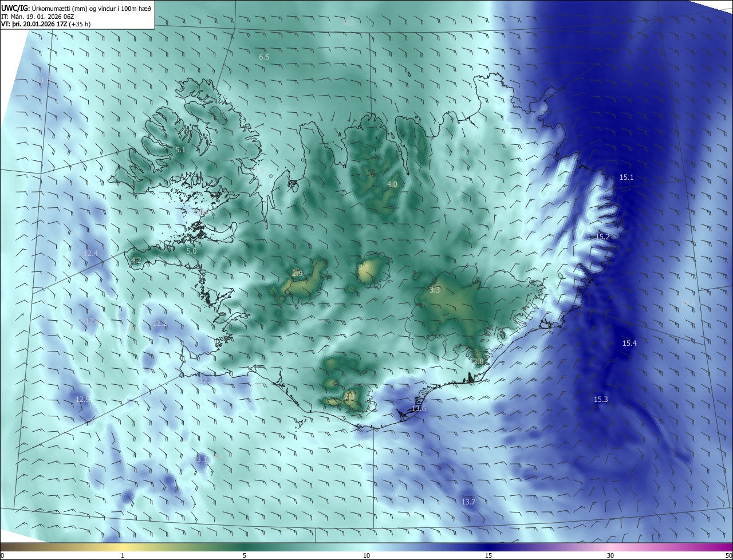The image size is (733, 560).
Task: Click the "15.2" value near the Eastfjords
Action: coord(602,237)
